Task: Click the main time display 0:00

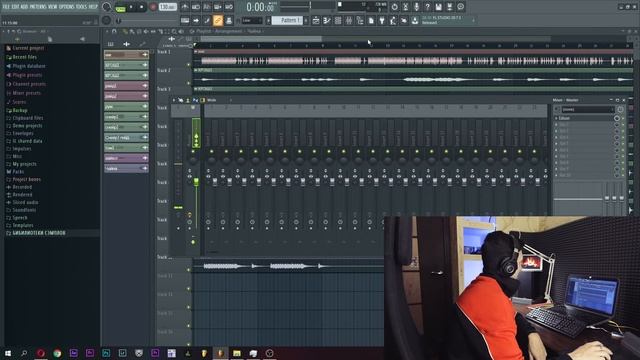Action: [260, 7]
